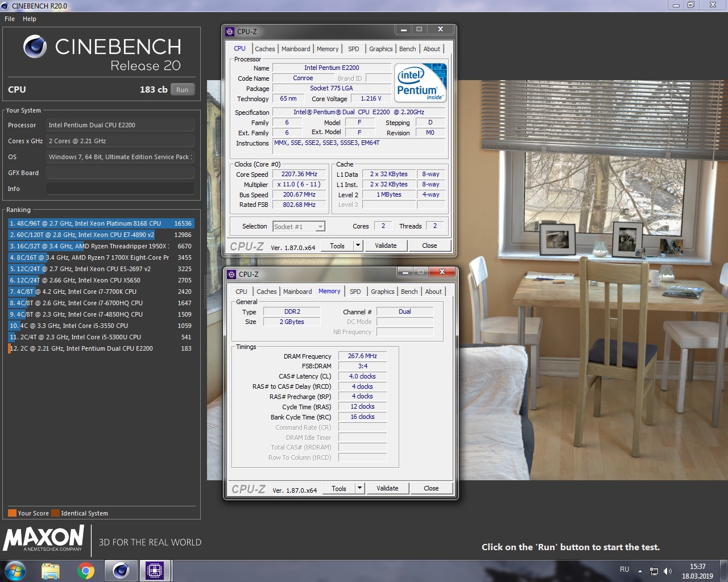Viewport: 728px width, 582px height.
Task: Click the Cores x GHz field
Action: click(120, 141)
